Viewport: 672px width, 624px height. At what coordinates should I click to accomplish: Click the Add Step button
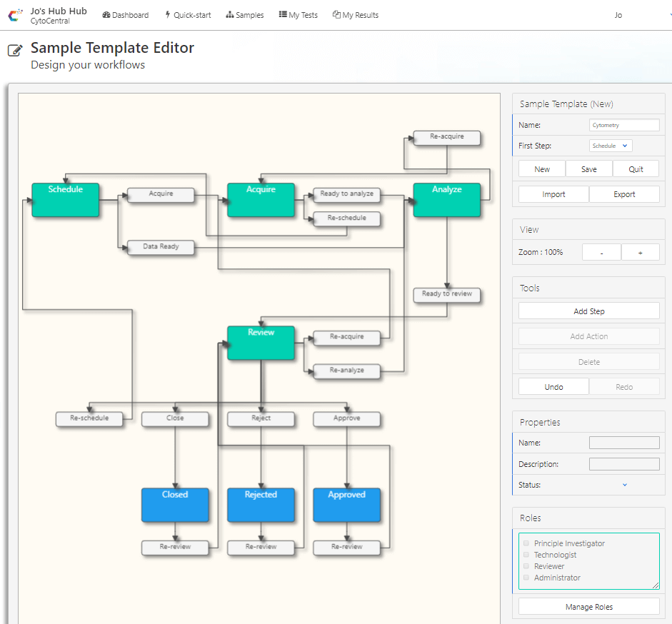pos(589,311)
